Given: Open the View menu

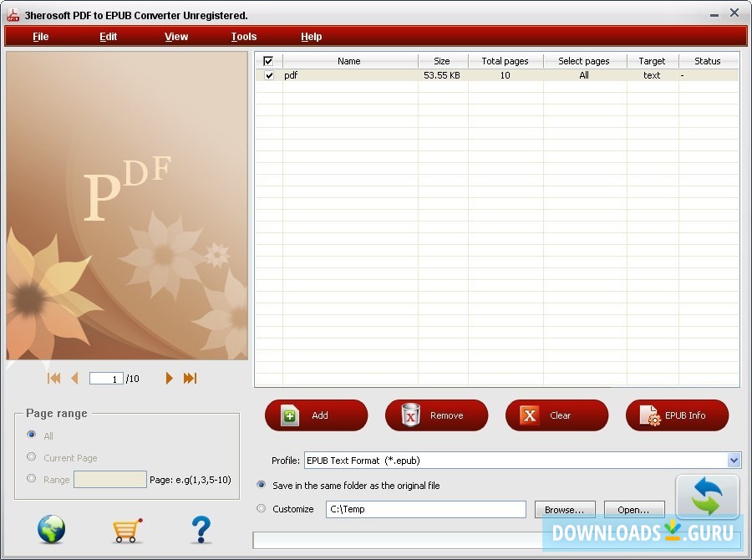Looking at the screenshot, I should [x=175, y=36].
